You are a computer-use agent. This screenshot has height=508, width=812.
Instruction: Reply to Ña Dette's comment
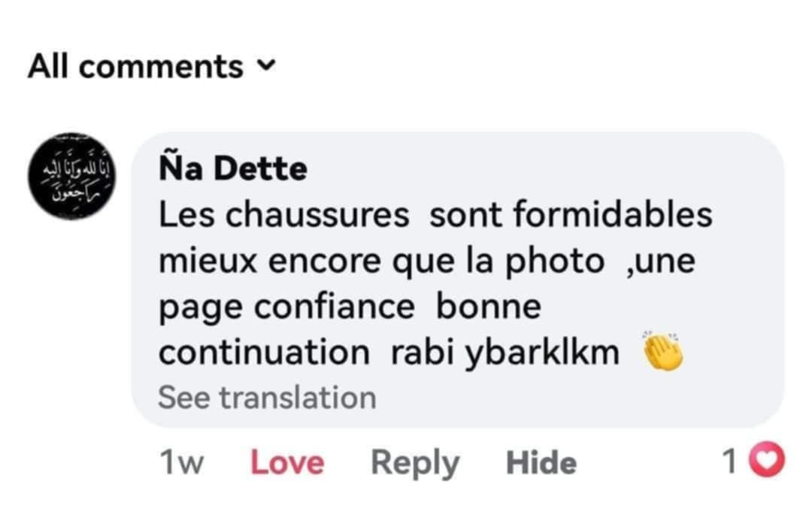pos(414,463)
